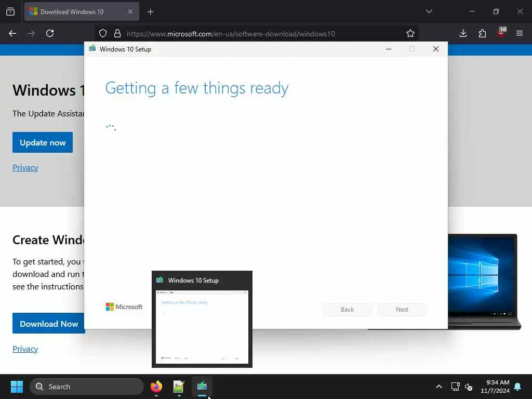This screenshot has width=532, height=399.
Task: Open the Firefox recent browsing view icon
Action: (10, 11)
